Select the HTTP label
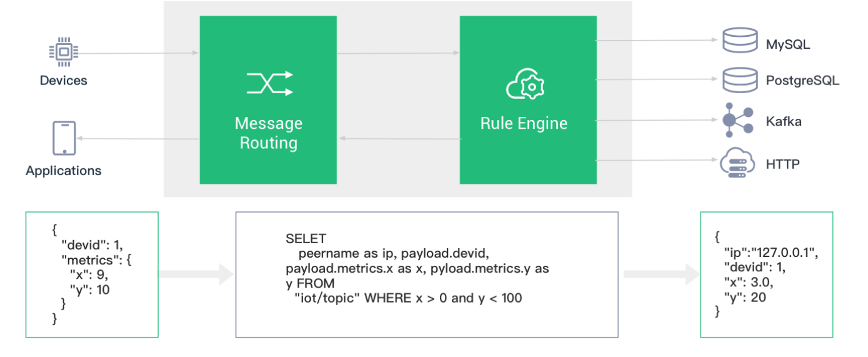Viewport: 868px width, 357px height. [x=783, y=164]
